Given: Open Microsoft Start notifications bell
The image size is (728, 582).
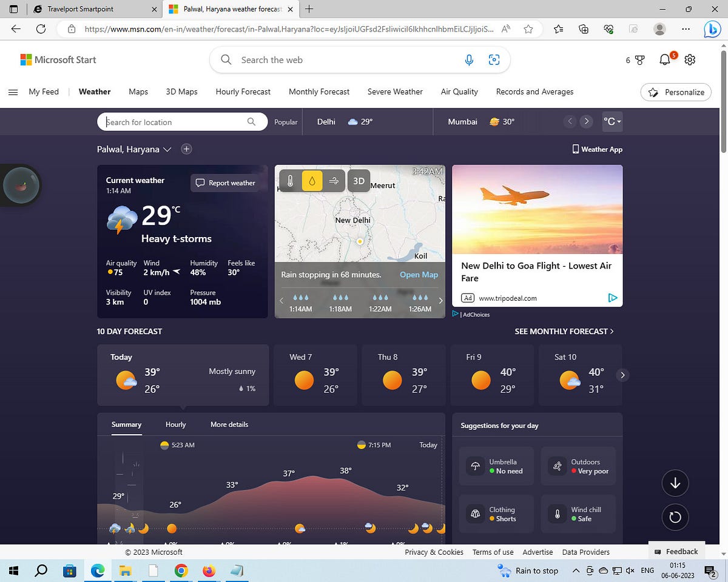Looking at the screenshot, I should [x=664, y=59].
